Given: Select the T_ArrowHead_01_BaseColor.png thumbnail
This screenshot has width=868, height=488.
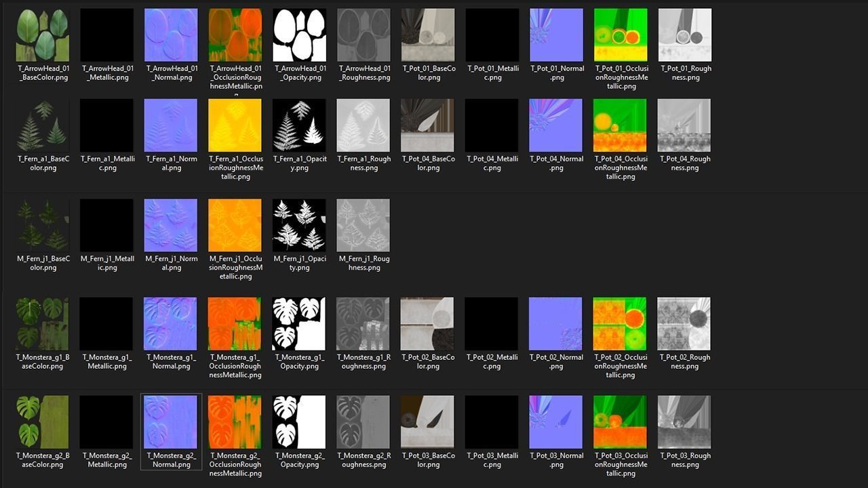Looking at the screenshot, I should [43, 35].
